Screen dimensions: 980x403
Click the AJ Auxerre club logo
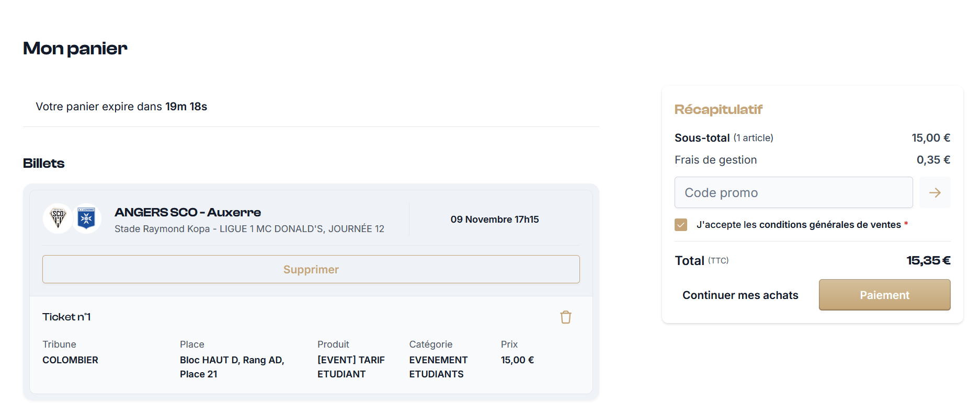pos(86,218)
